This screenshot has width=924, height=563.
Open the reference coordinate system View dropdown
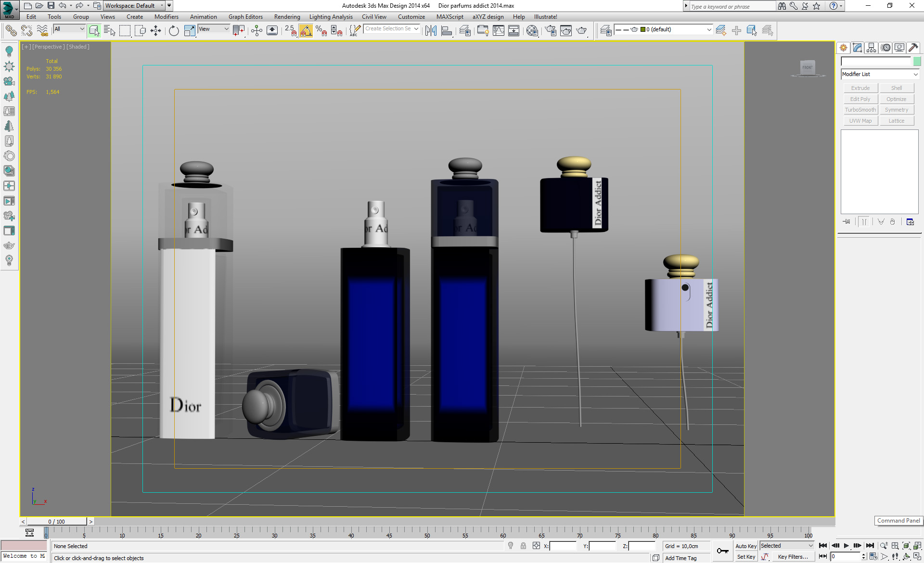click(214, 29)
